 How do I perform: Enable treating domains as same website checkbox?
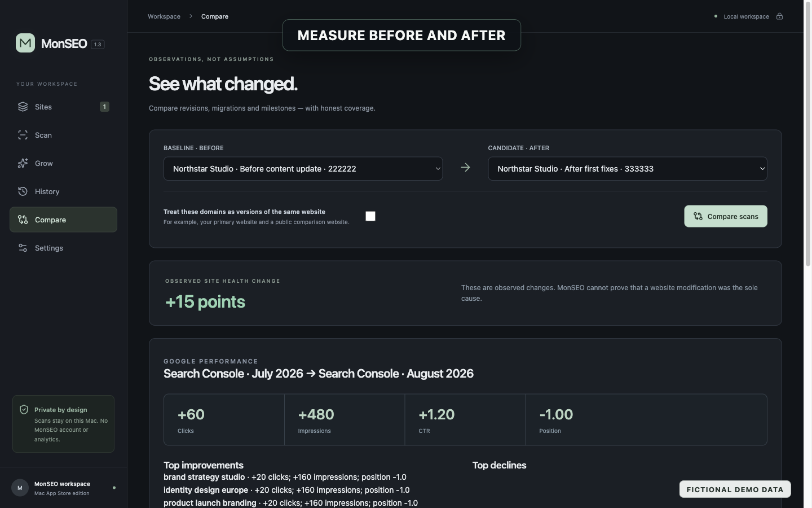point(370,216)
